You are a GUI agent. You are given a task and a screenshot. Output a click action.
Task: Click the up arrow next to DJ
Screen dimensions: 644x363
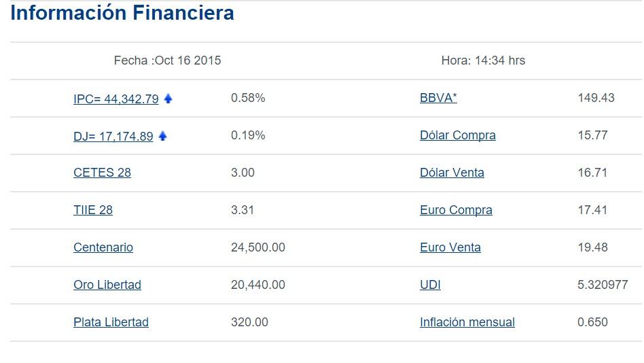click(x=163, y=136)
